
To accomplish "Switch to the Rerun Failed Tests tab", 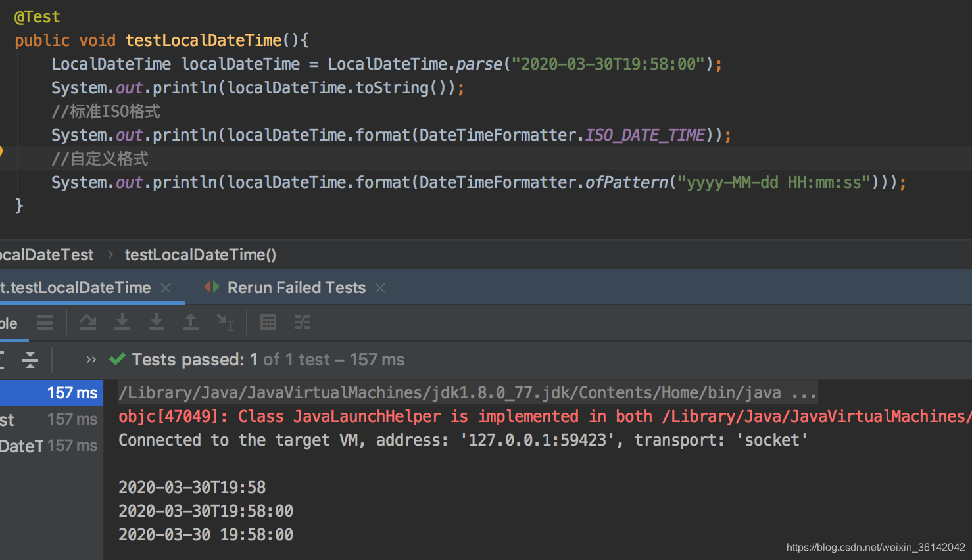I will point(297,288).
